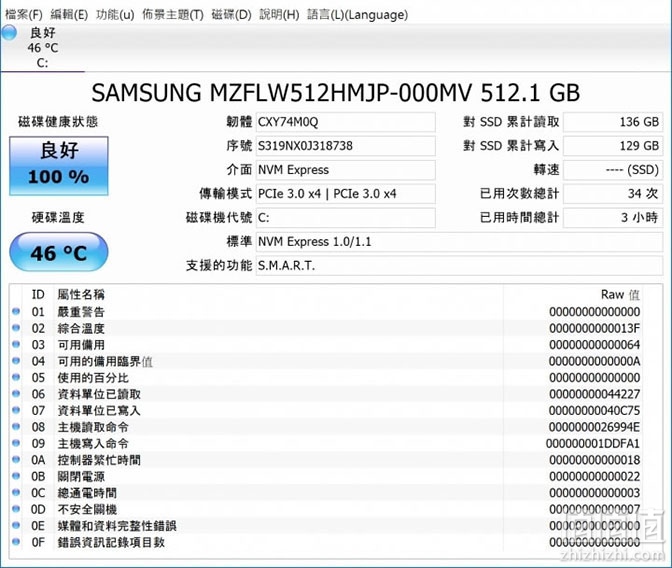Screen dimensions: 672x568
Task: Click the power on count value 34 次
Action: (x=612, y=194)
